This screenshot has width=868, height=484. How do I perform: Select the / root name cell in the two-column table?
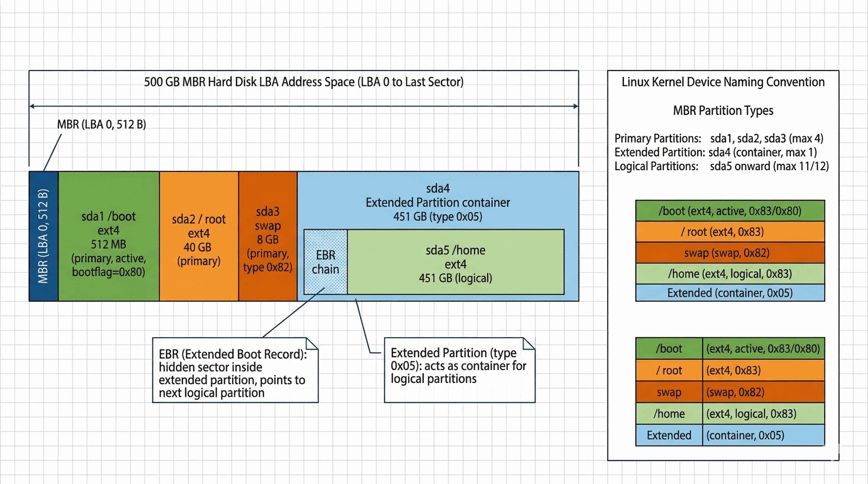point(669,370)
